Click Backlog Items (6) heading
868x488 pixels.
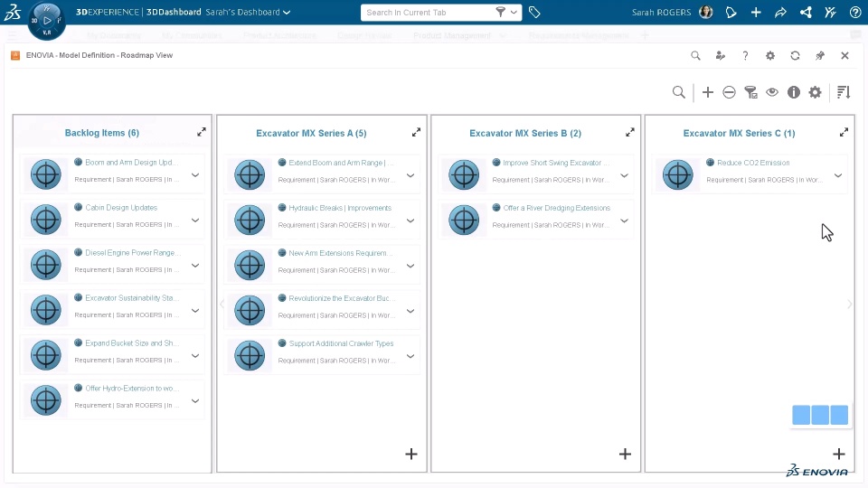pyautogui.click(x=102, y=133)
